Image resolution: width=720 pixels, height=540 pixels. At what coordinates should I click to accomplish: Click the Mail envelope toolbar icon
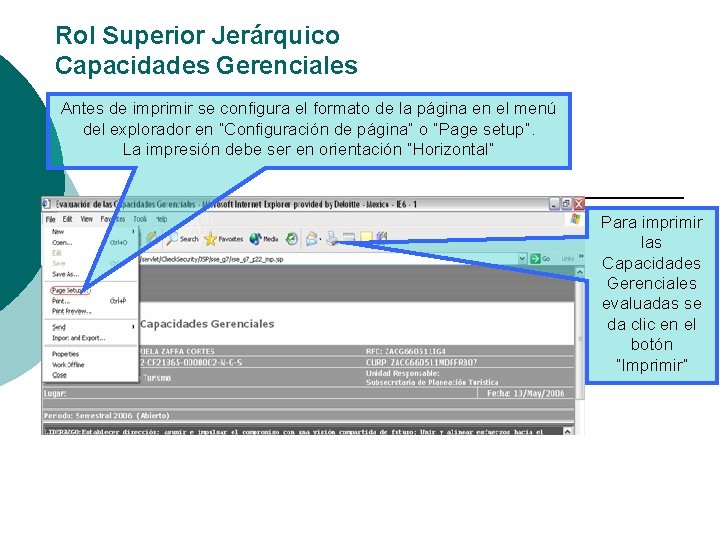click(311, 239)
